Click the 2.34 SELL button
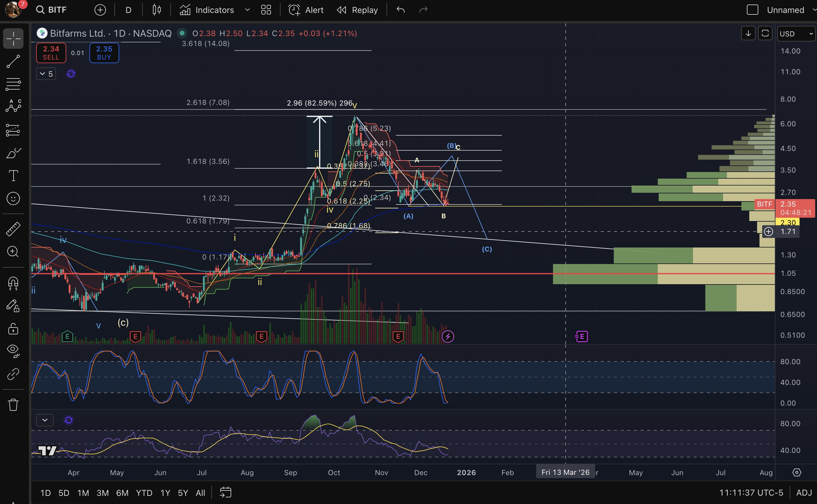817x504 pixels. coord(51,53)
